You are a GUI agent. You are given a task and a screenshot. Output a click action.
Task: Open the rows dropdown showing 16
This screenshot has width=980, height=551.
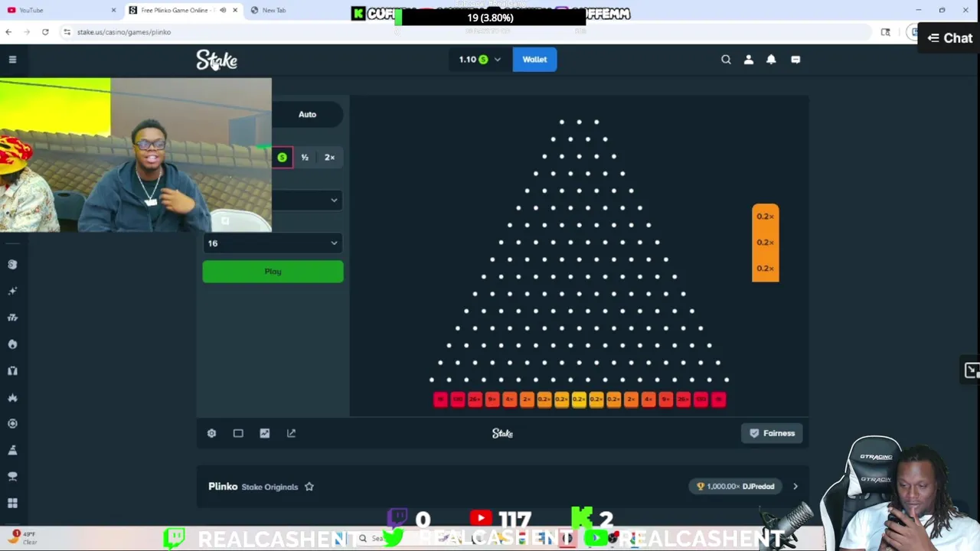[273, 243]
